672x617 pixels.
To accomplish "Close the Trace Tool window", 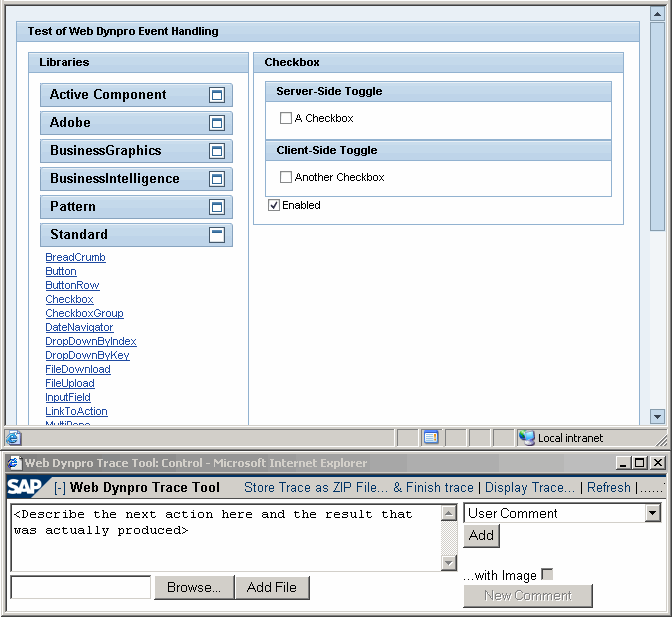I will click(657, 463).
